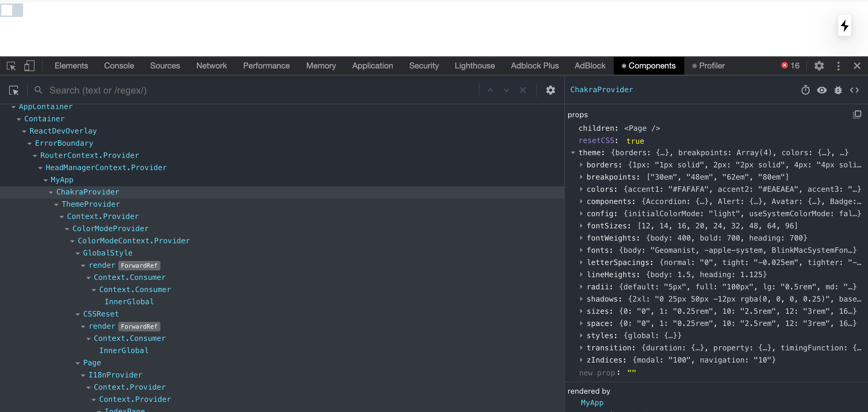Expand the borders prop in the theme
The height and width of the screenshot is (412, 868).
[x=581, y=165]
